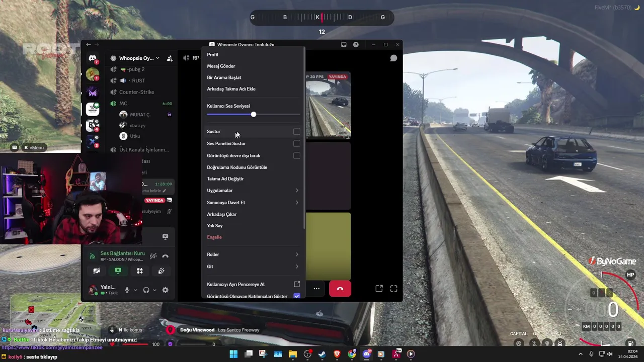Screen dimensions: 644x362
Task: Open the inbox icon in Discord title bar
Action: [x=344, y=45]
